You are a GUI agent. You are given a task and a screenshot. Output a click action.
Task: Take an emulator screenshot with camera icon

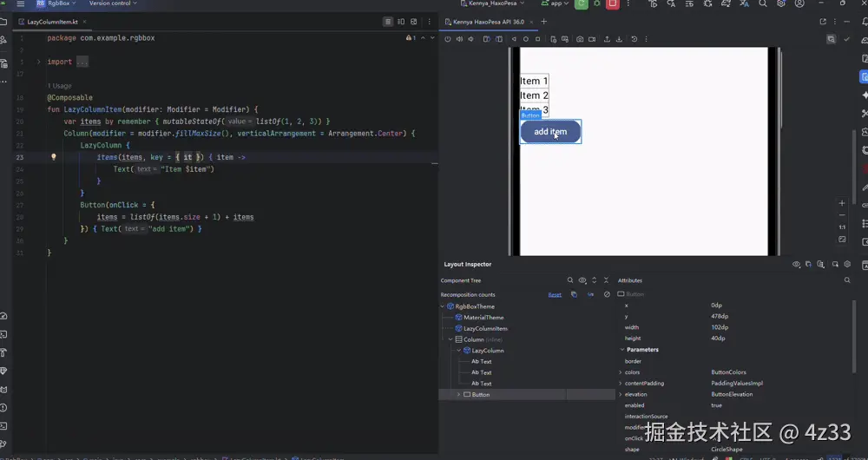[x=580, y=39]
